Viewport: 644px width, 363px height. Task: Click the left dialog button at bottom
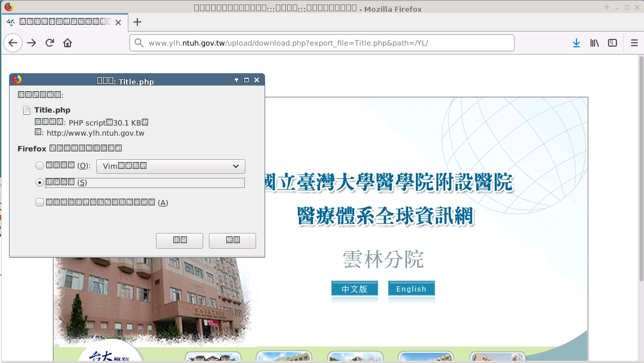tap(180, 240)
